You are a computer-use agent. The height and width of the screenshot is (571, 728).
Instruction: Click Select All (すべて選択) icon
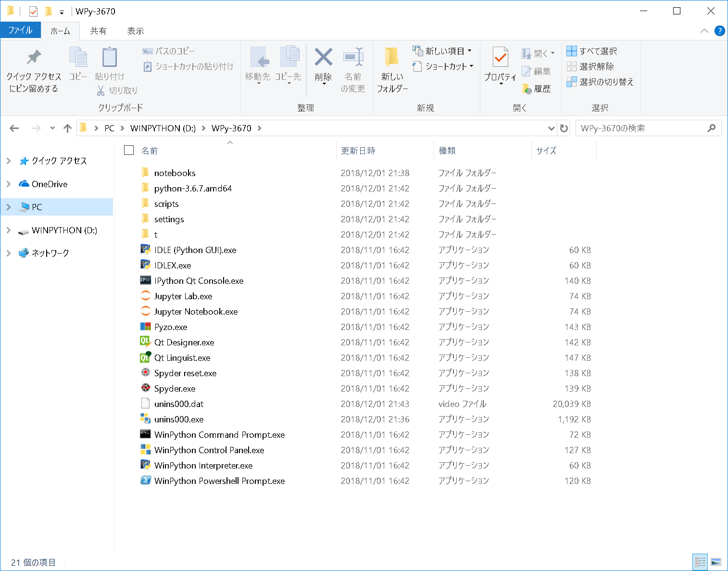(x=571, y=51)
